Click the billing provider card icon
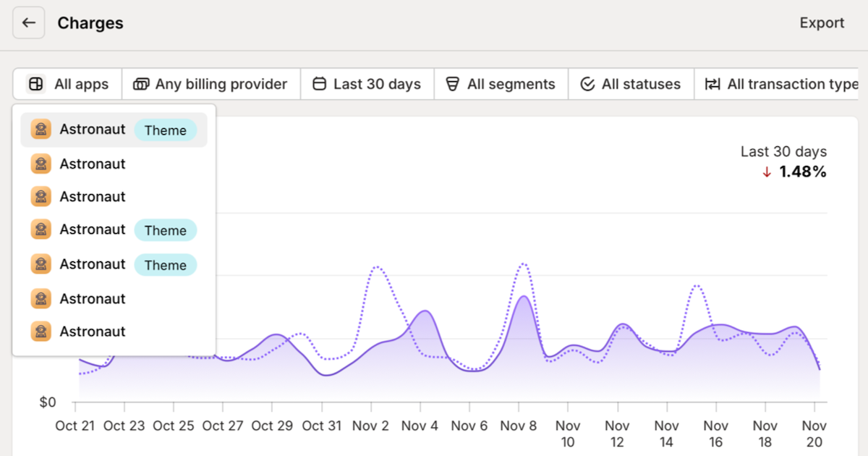 tap(141, 85)
